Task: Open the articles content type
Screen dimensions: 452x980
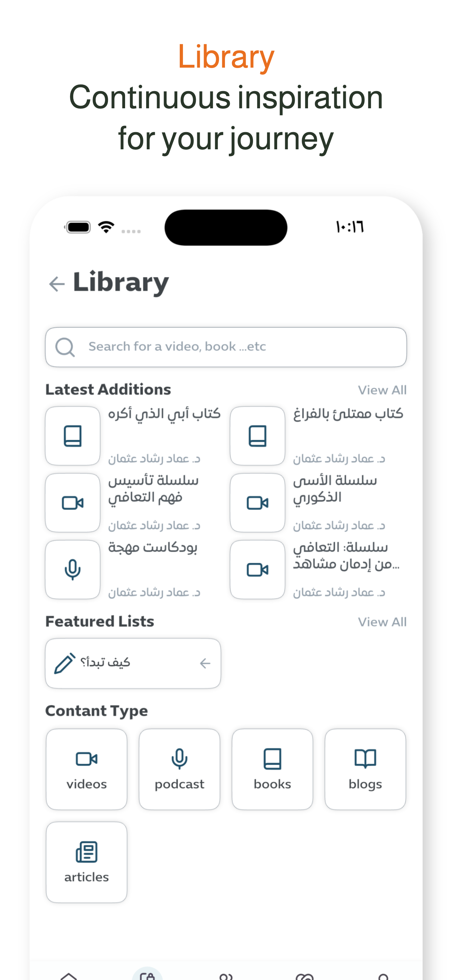Action: [x=86, y=862]
